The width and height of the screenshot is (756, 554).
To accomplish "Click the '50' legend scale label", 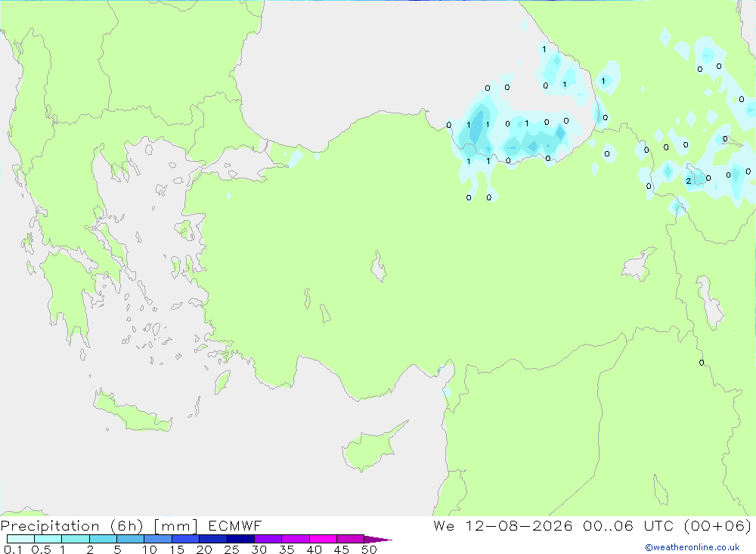I will coord(370,549).
